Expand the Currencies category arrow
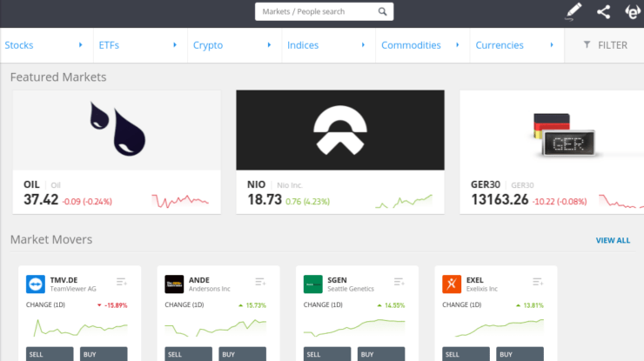The height and width of the screenshot is (361, 644). 552,44
